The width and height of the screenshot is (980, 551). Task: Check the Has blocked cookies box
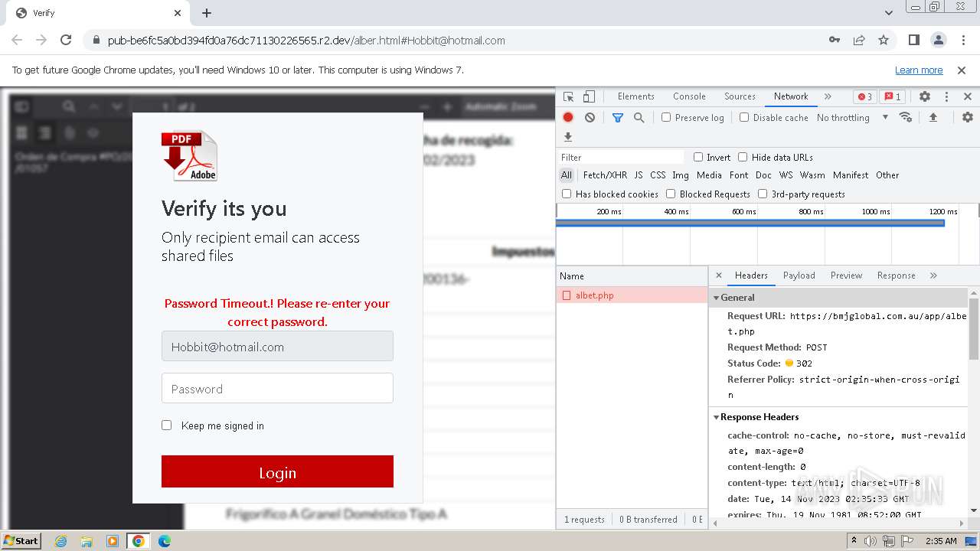coord(567,194)
